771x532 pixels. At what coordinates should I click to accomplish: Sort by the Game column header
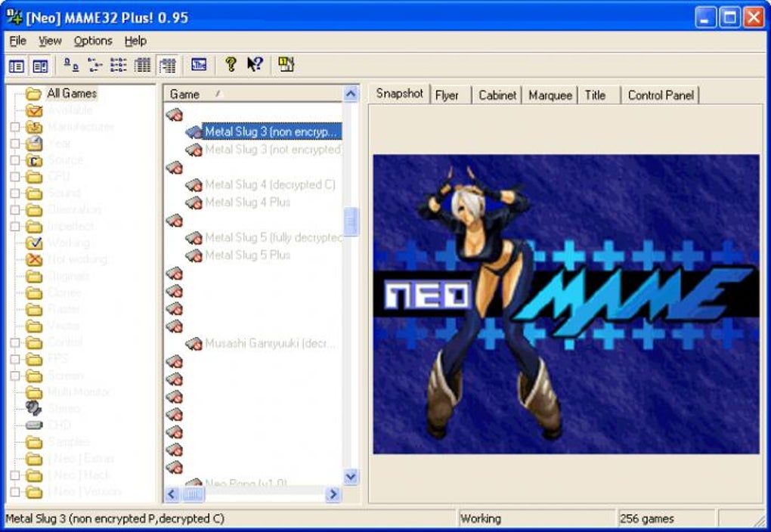[x=253, y=94]
